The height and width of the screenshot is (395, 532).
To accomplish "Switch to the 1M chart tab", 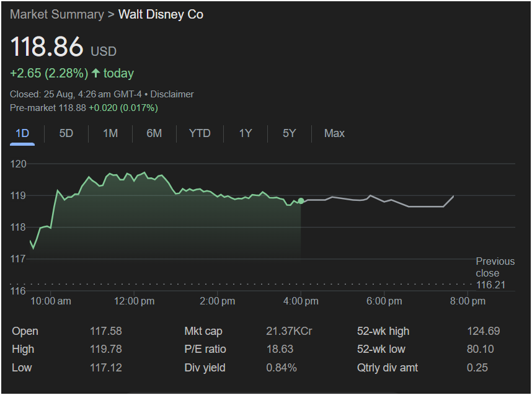I will click(110, 133).
